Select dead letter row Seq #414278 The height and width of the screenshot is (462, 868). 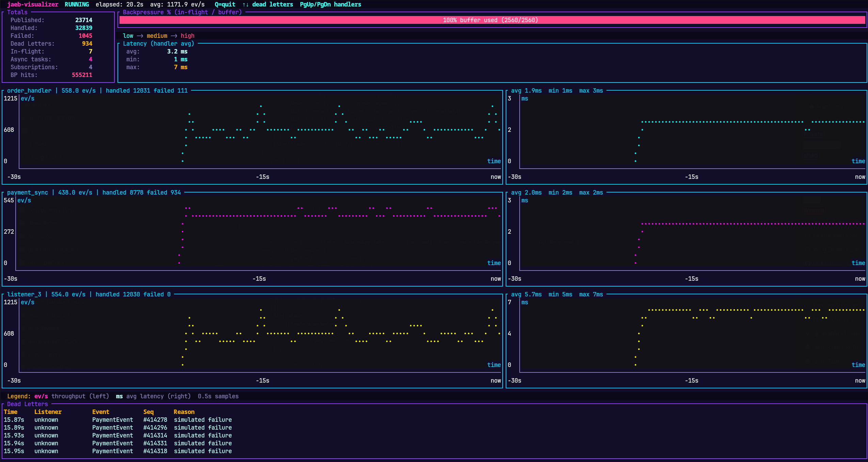[155, 420]
